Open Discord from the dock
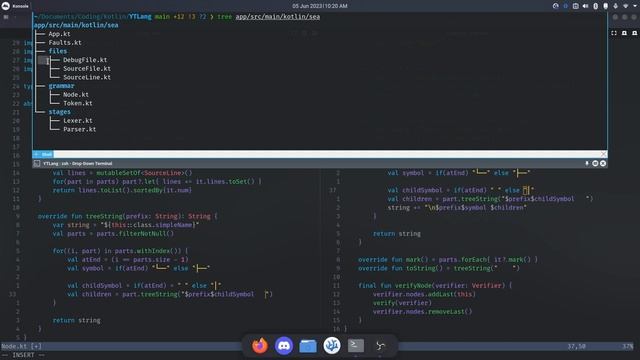 tap(284, 346)
